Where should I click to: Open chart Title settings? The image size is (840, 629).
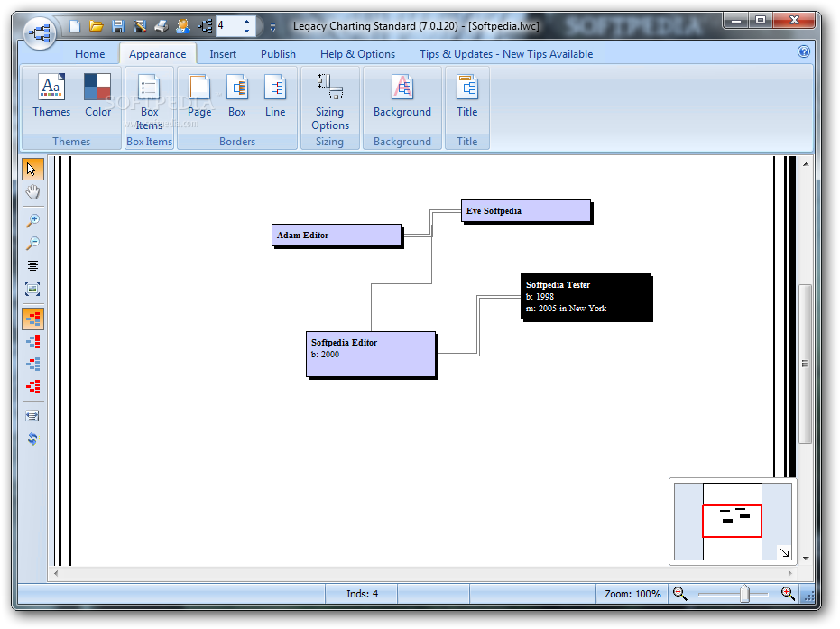[x=466, y=96]
